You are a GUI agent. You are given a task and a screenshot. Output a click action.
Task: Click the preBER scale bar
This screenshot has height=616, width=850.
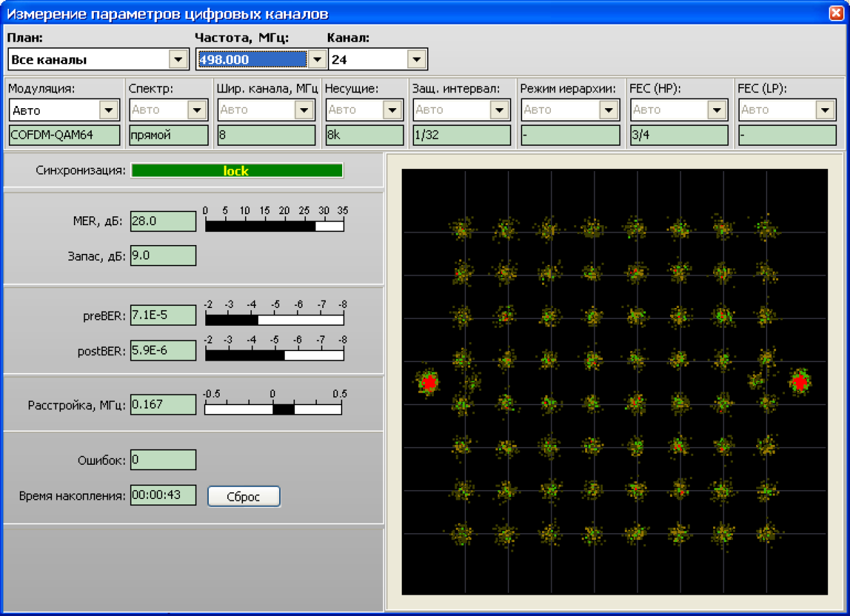(274, 320)
